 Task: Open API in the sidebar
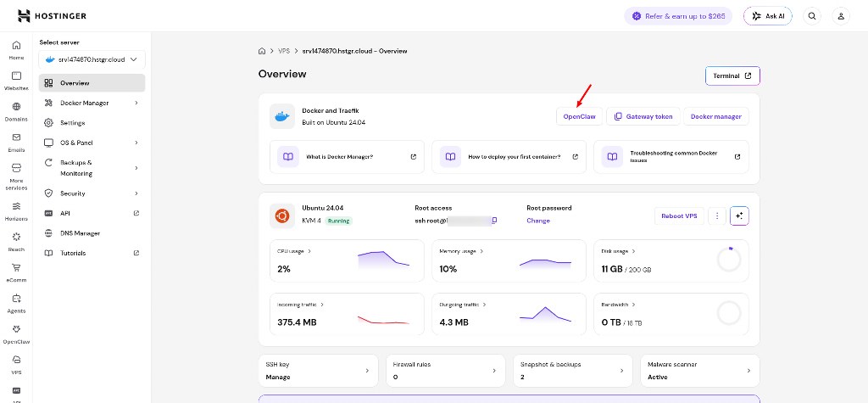92,214
